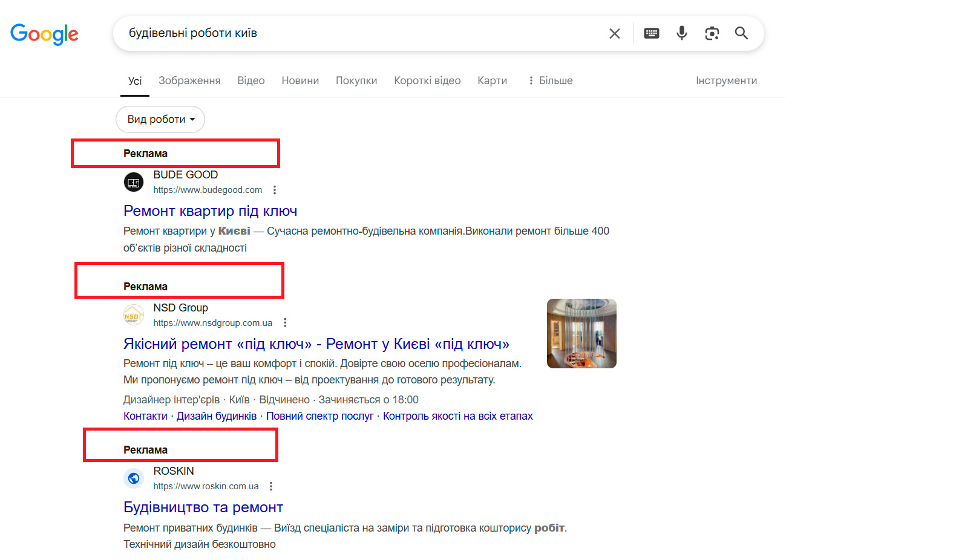
Task: Follow Контроль якості на всіх етапах sitelink
Action: pyautogui.click(x=458, y=416)
